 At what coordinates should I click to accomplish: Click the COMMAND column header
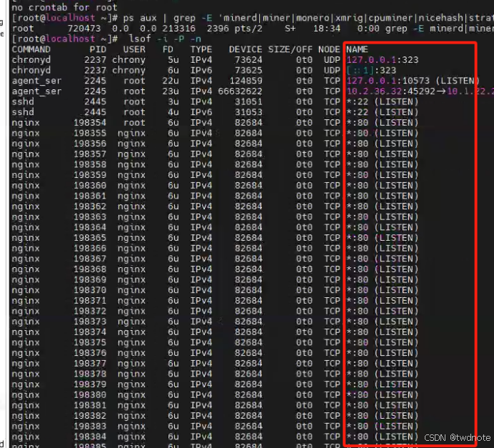pos(31,49)
